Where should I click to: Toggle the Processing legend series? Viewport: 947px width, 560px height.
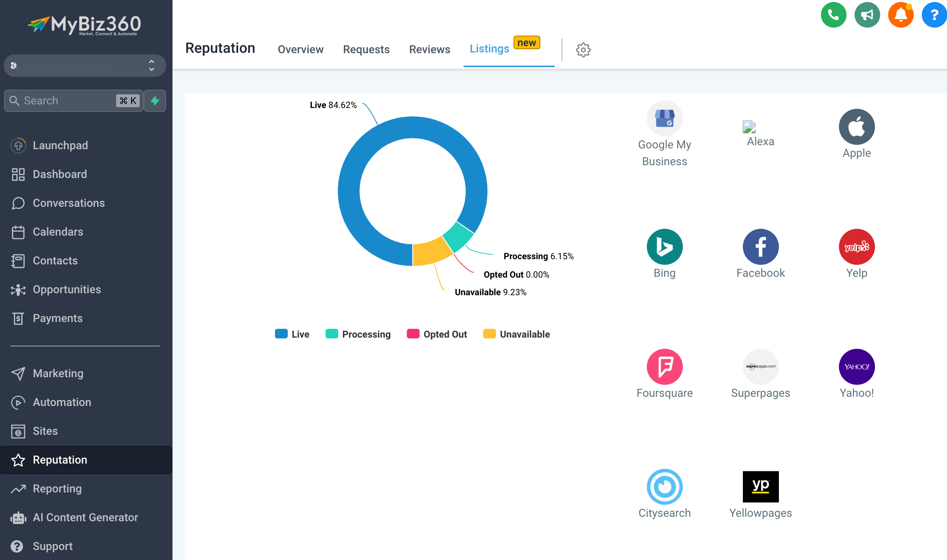point(358,334)
